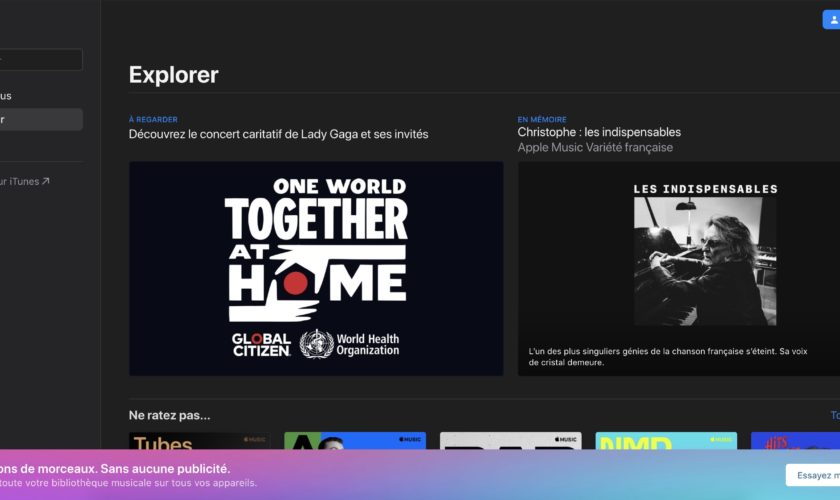Click the 'See all' link beside Ne ratez pas
The height and width of the screenshot is (500, 840).
[x=834, y=415]
